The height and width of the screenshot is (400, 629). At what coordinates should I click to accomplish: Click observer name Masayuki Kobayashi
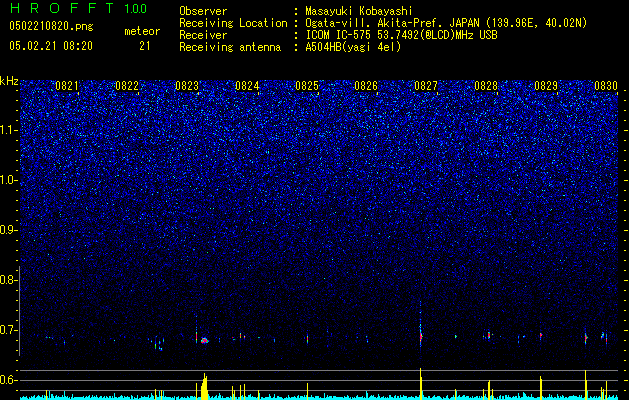pyautogui.click(x=359, y=11)
